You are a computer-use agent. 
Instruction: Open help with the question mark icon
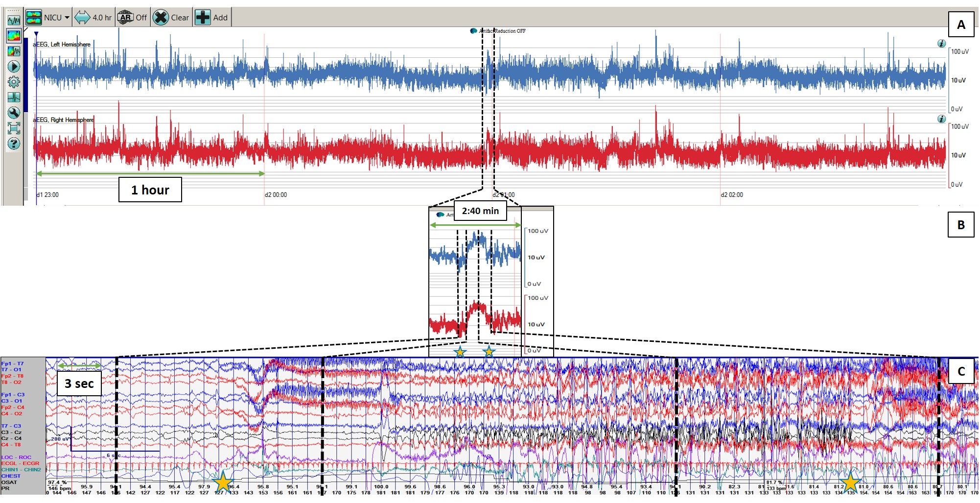[x=14, y=144]
